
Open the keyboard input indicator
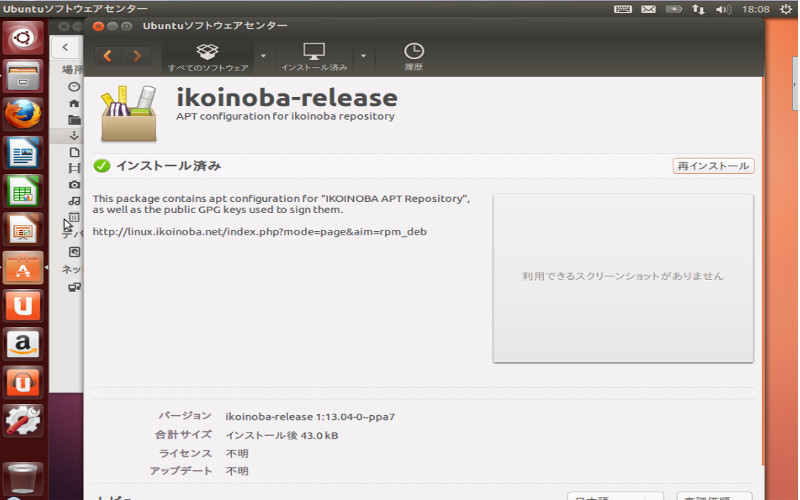(622, 9)
